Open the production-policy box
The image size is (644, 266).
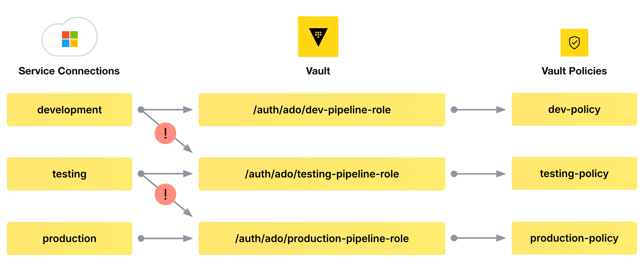point(574,238)
